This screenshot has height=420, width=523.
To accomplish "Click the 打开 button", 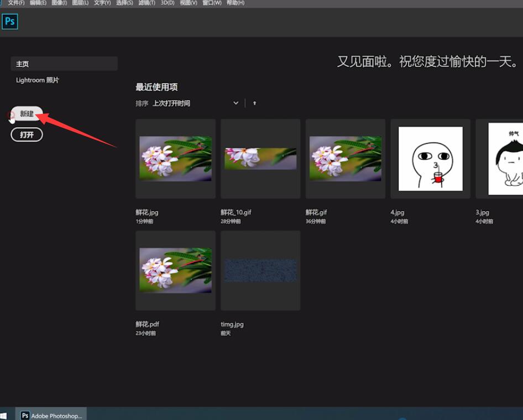I will [x=27, y=135].
